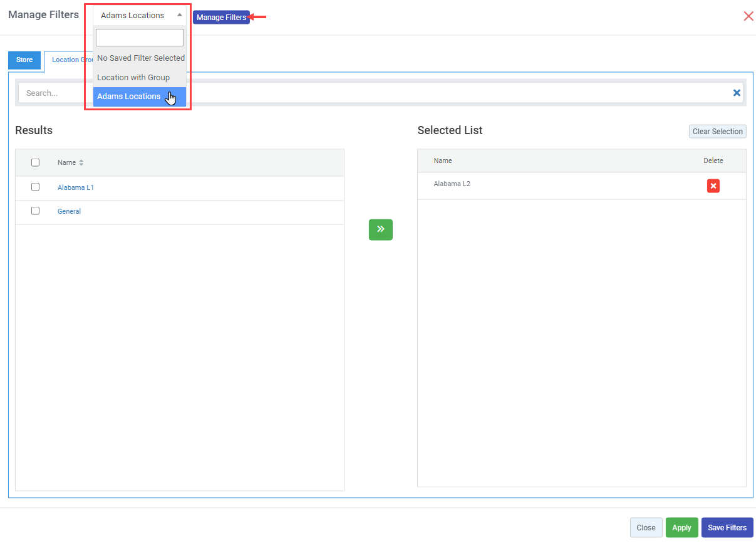Choose No Saved Filter Selected option
The width and height of the screenshot is (756, 546).
[140, 58]
